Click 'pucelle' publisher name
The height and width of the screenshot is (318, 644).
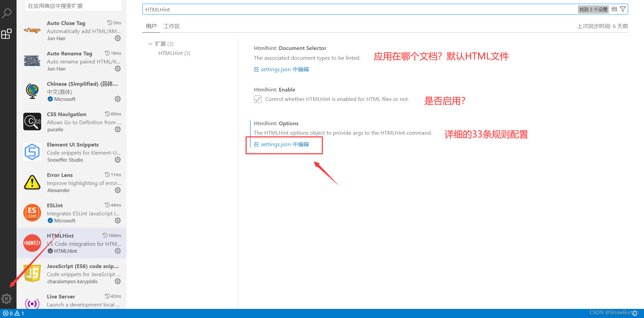(55, 130)
